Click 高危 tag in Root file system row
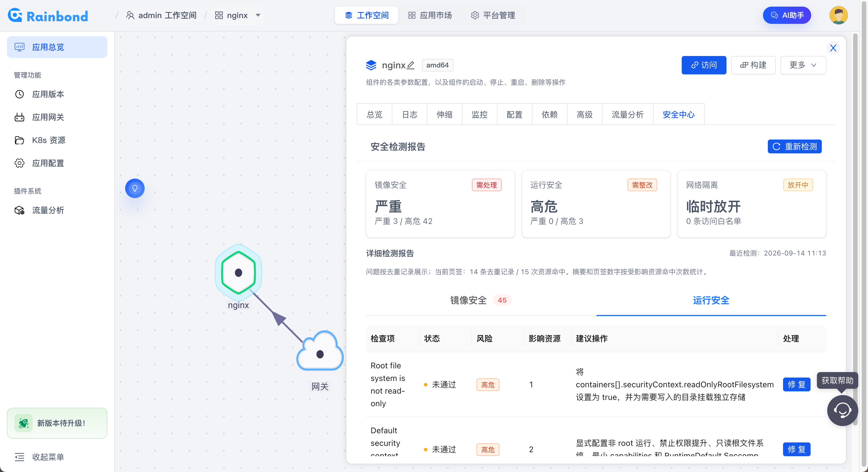This screenshot has height=472, width=868. coord(488,384)
